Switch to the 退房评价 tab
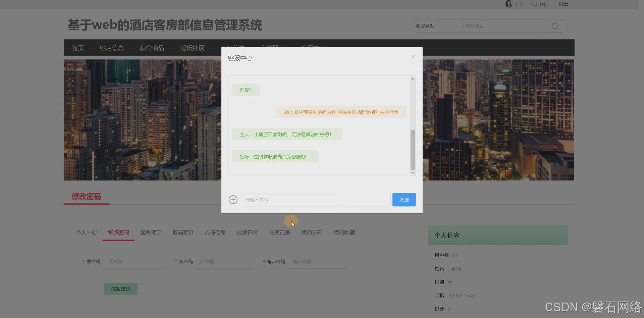Viewport: 644px width, 318px height. (x=247, y=232)
